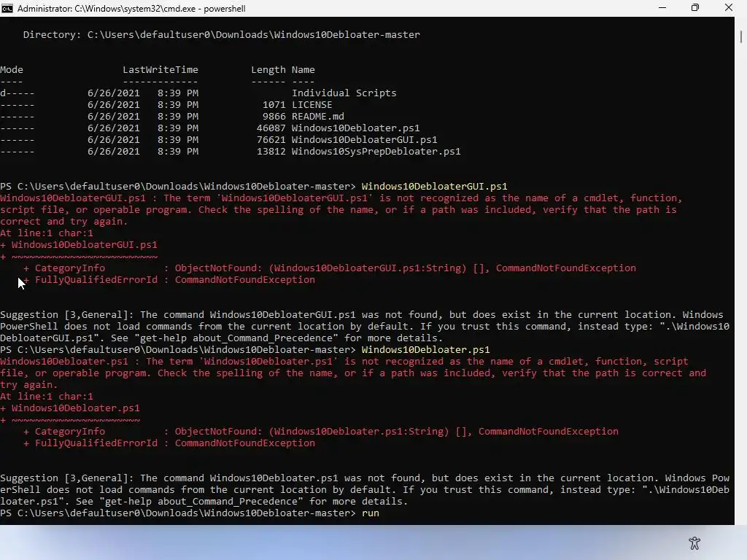
Task: Click 'Windows10DebloaterGUI.ps1' in the directory listing
Action: 365,139
